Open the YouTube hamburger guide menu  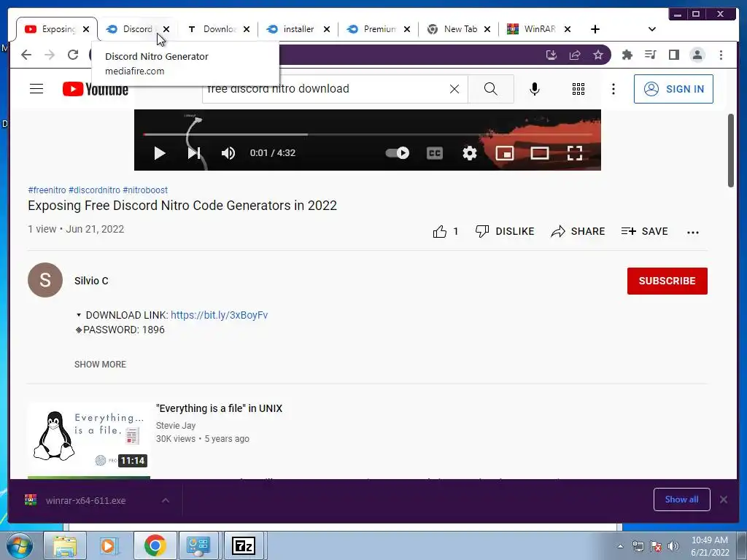click(x=36, y=88)
